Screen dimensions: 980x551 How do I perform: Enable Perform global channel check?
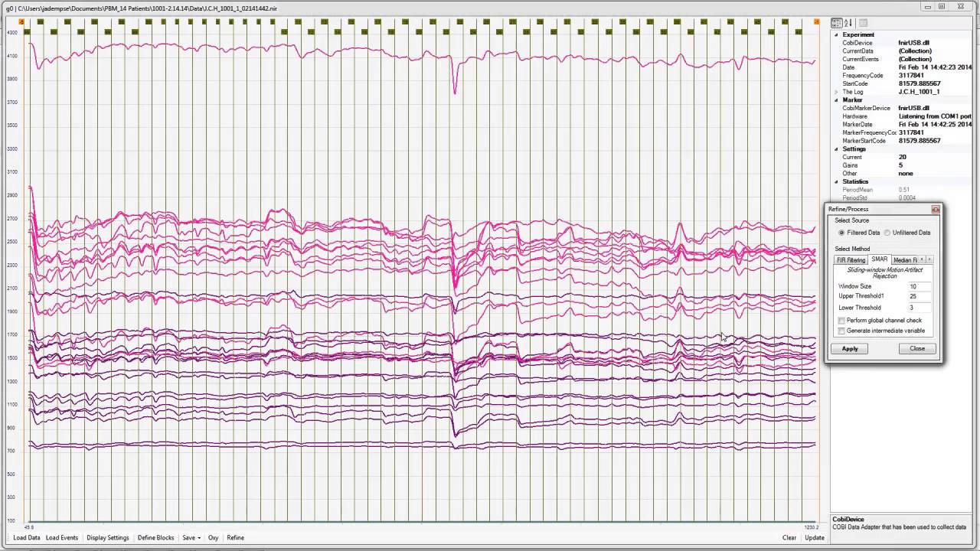pos(841,321)
